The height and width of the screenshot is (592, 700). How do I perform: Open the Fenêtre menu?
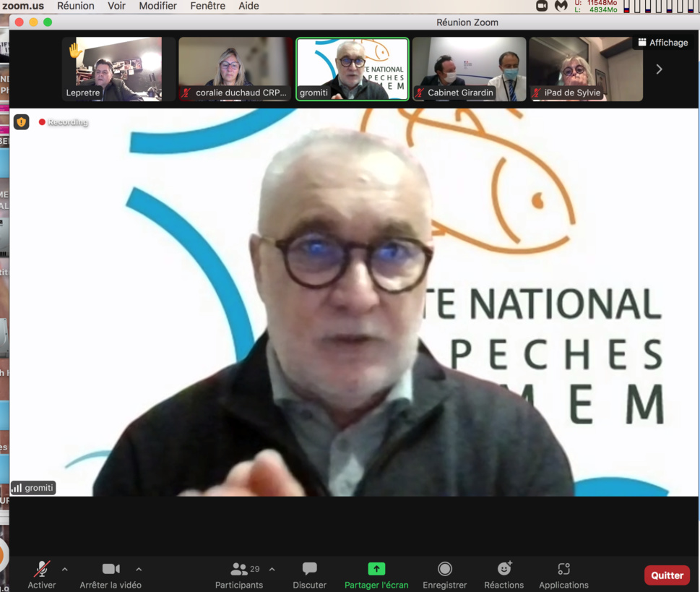(207, 6)
